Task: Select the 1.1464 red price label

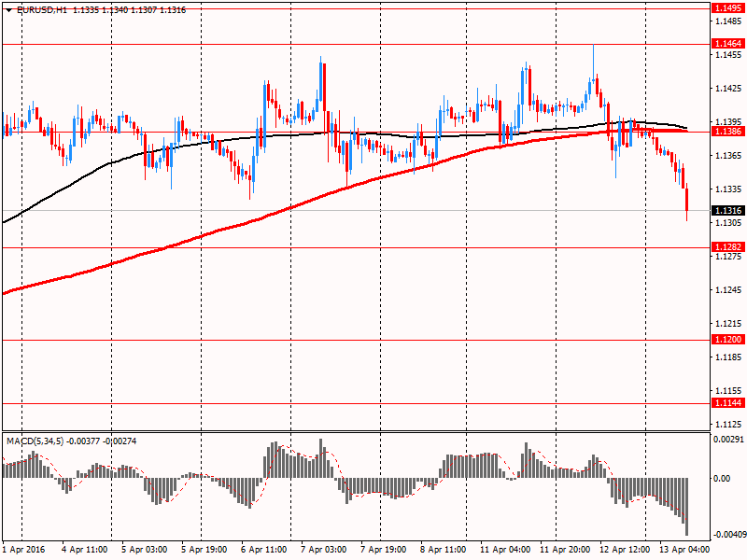Action: coord(727,44)
